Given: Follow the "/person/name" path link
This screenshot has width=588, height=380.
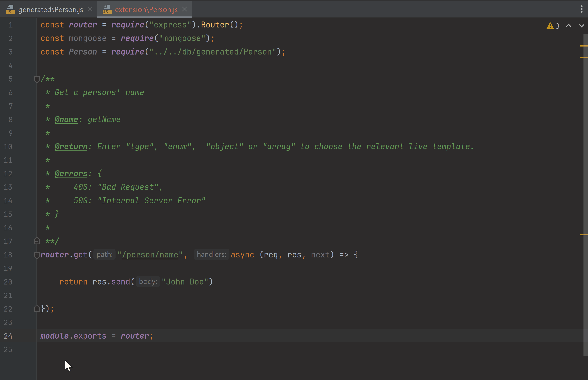Looking at the screenshot, I should 150,255.
